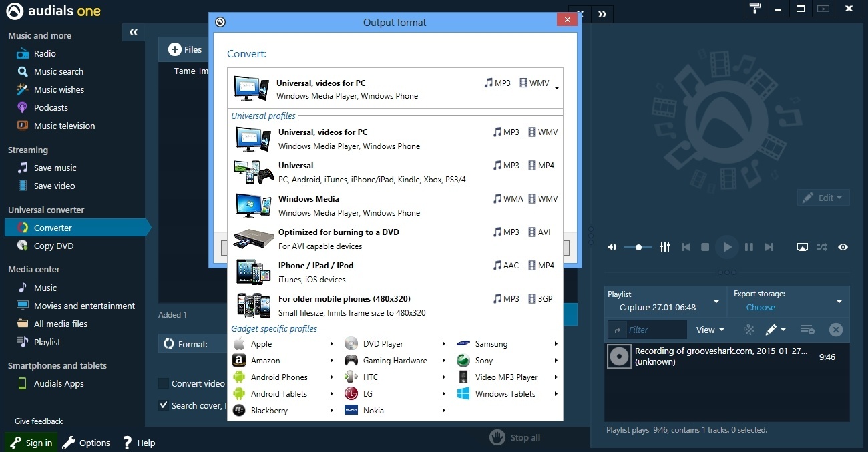Open Radio in the sidebar
The image size is (868, 452).
tap(45, 53)
